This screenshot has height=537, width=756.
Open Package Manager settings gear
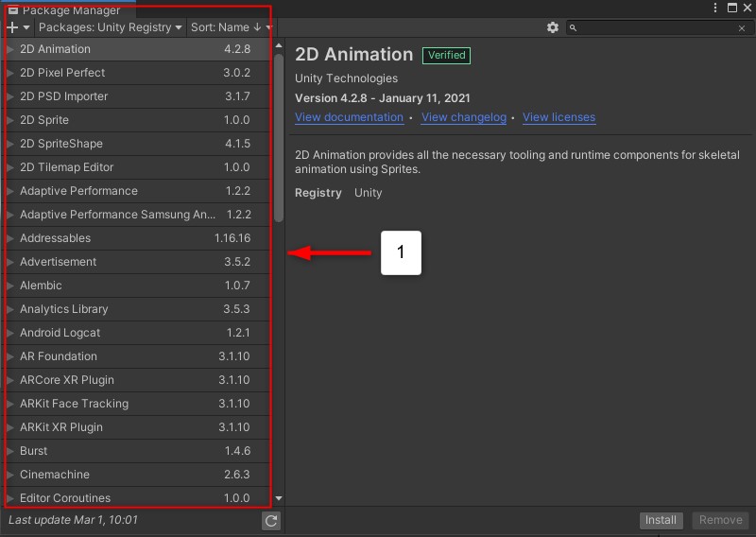coord(553,27)
